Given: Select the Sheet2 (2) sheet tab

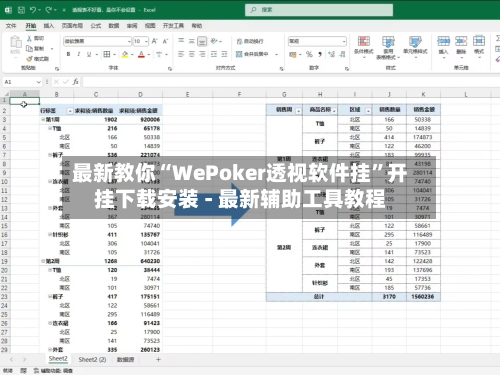Looking at the screenshot, I should (x=92, y=359).
